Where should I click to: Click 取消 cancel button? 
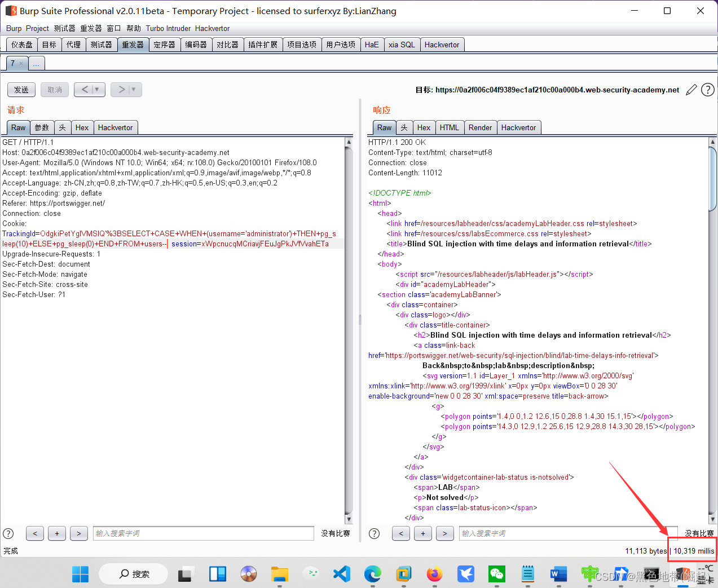pyautogui.click(x=55, y=90)
